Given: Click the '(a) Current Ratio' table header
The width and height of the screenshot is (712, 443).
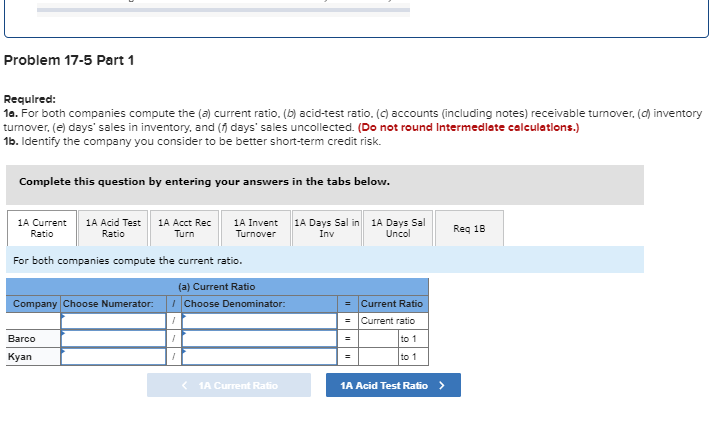Looking at the screenshot, I should [x=217, y=287].
